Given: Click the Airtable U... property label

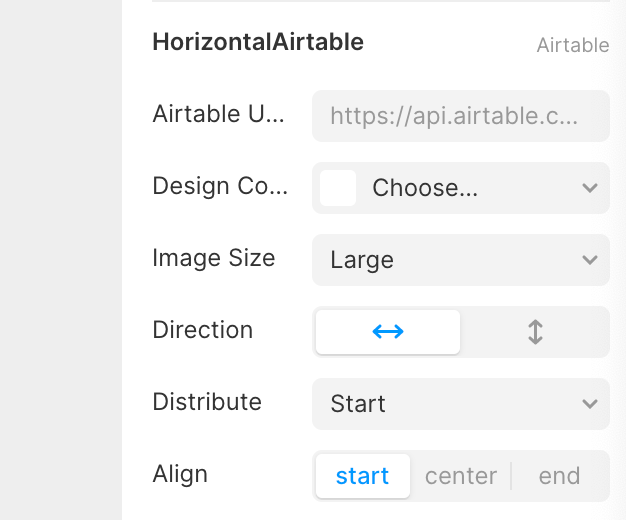Looking at the screenshot, I should (218, 114).
